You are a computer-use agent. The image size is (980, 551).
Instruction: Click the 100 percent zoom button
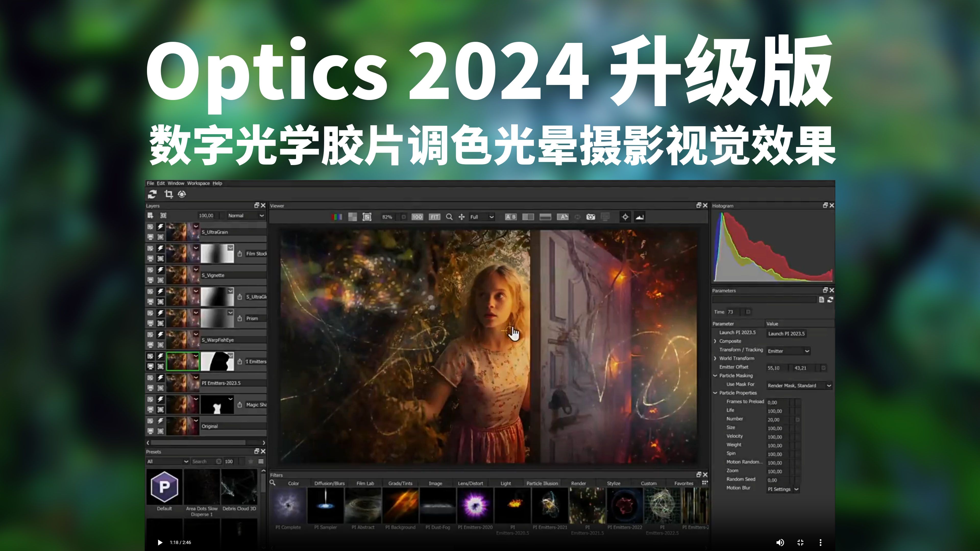[x=417, y=217]
